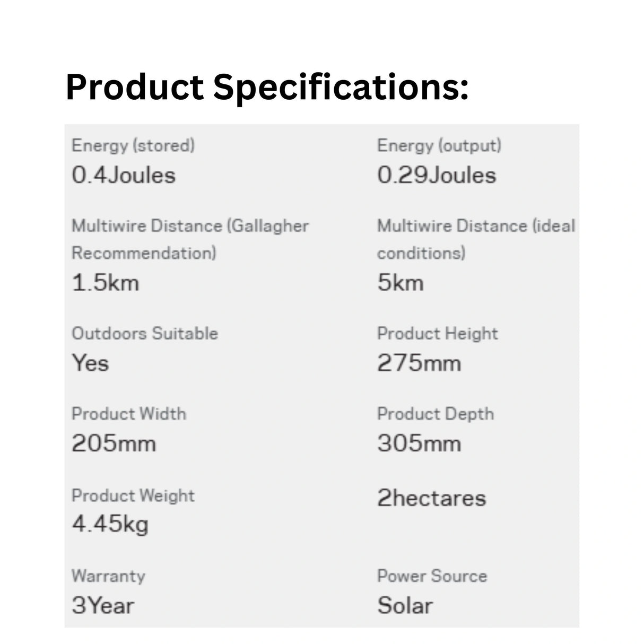Select the 4.45kg weight value
644x644 pixels.
tap(110, 525)
